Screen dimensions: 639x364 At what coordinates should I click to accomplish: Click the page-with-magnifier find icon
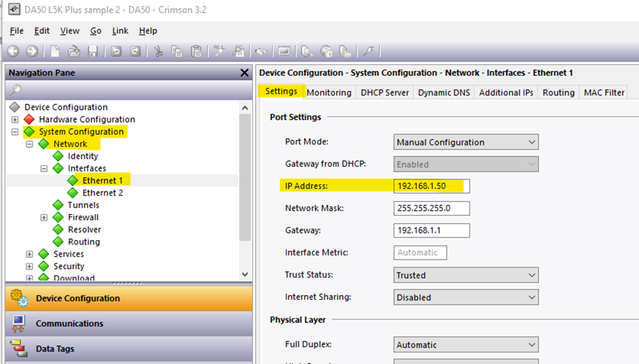coord(239,51)
